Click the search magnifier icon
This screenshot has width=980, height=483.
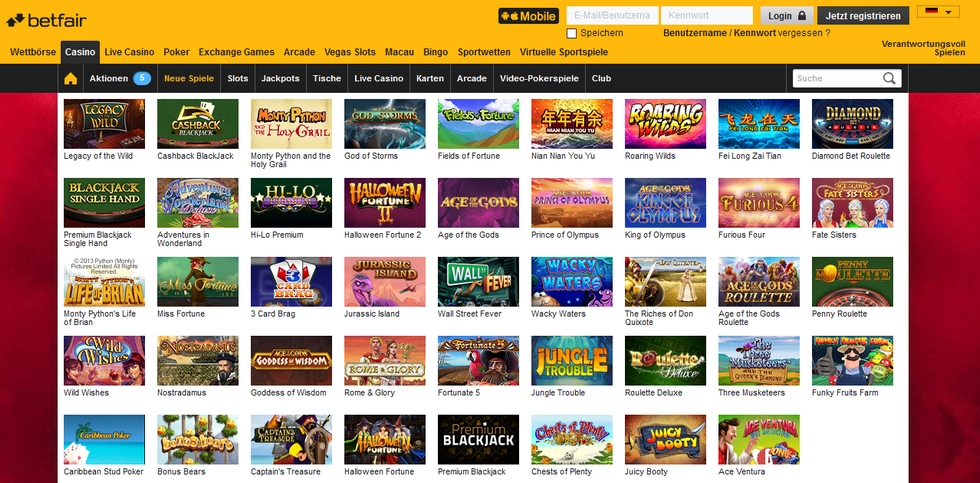coord(889,78)
